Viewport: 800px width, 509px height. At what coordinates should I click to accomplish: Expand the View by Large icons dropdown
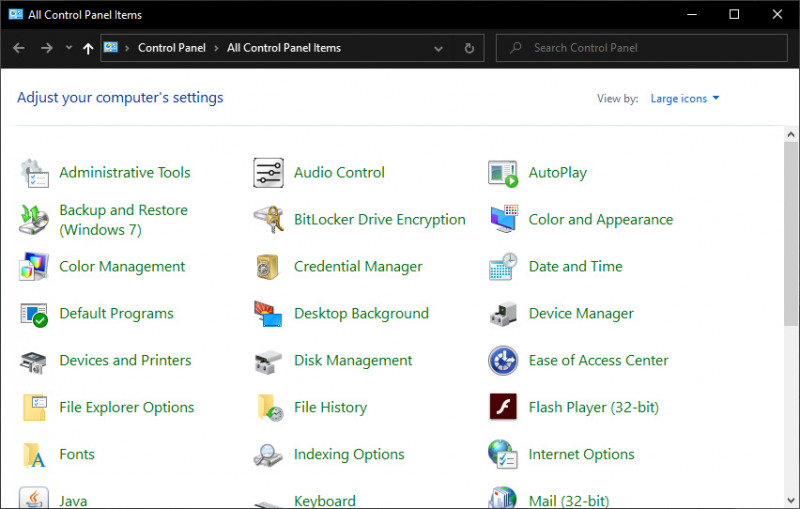point(685,98)
